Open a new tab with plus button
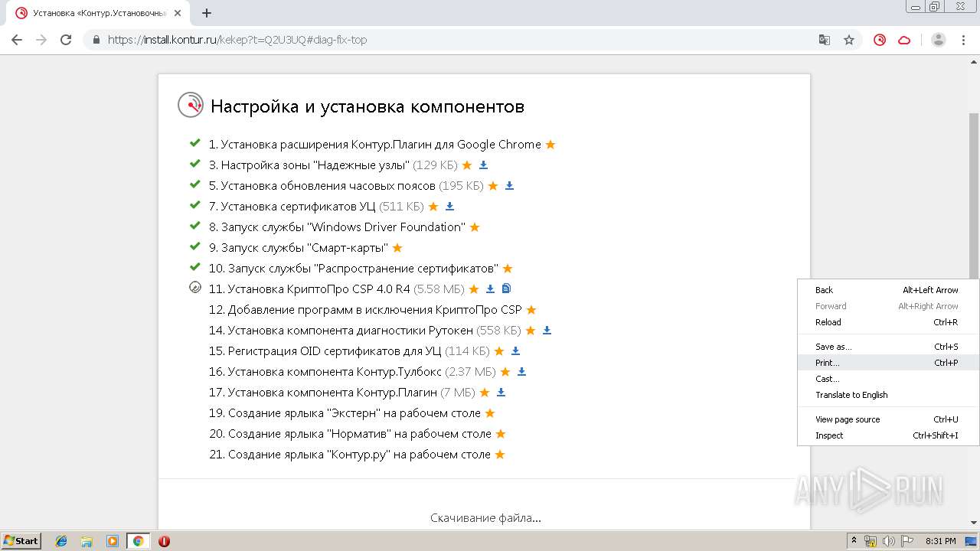 click(207, 13)
